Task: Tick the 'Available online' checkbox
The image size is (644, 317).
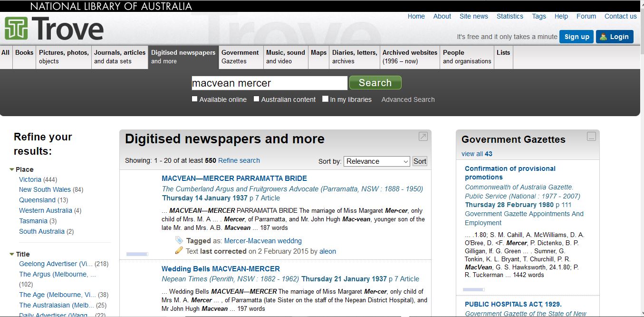Action: [194, 99]
